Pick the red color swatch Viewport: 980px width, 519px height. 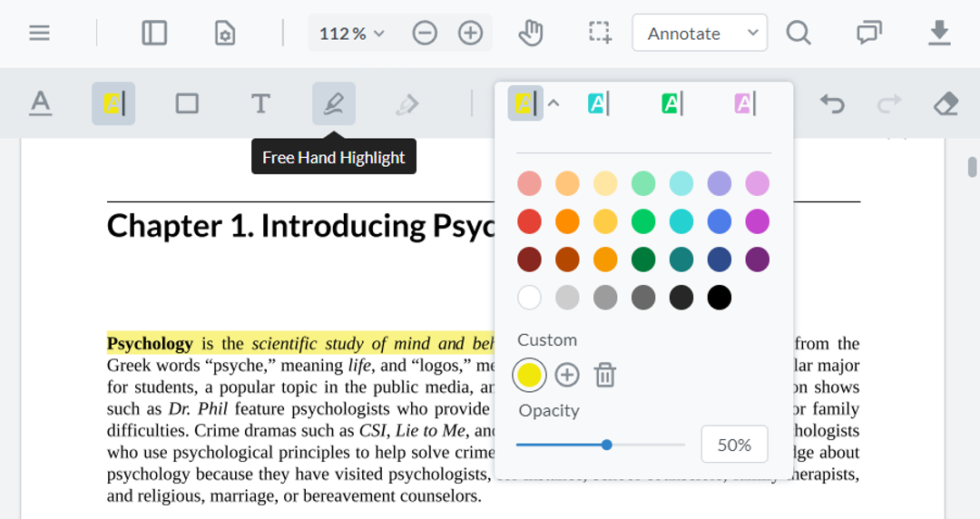529,222
